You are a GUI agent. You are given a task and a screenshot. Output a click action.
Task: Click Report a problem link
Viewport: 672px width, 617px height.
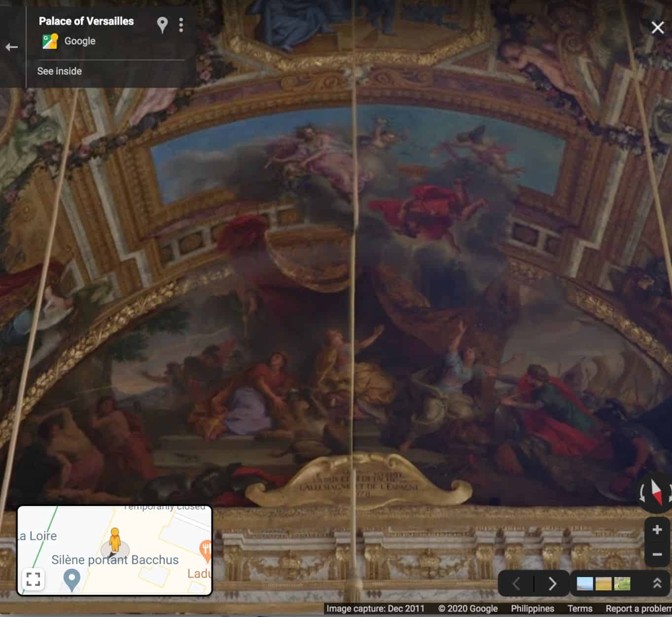point(638,609)
